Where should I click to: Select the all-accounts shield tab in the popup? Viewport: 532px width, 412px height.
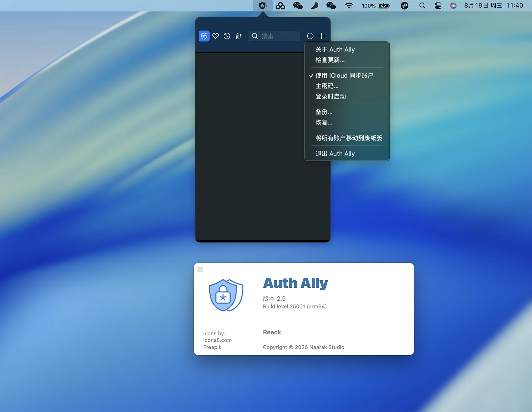204,36
